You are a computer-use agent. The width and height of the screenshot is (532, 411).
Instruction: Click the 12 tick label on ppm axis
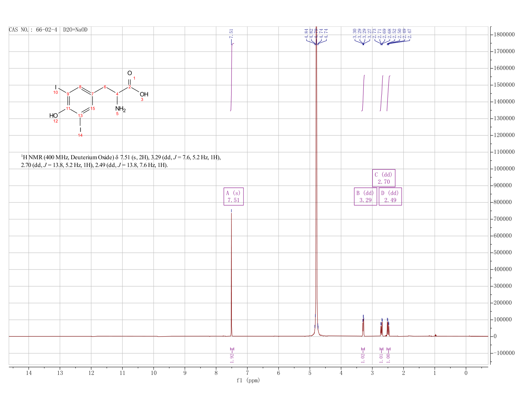click(91, 373)
